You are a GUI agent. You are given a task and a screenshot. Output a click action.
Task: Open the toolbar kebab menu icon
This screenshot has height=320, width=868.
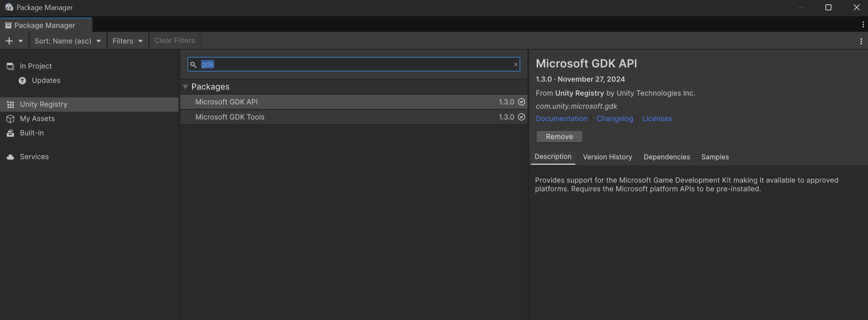tap(861, 41)
